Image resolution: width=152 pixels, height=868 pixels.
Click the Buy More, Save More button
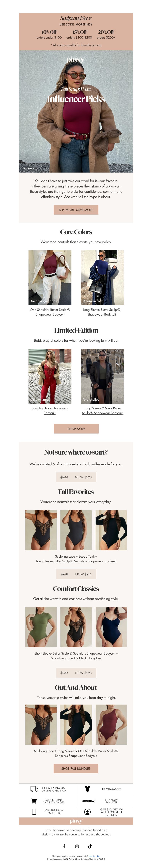pyautogui.click(x=76, y=210)
